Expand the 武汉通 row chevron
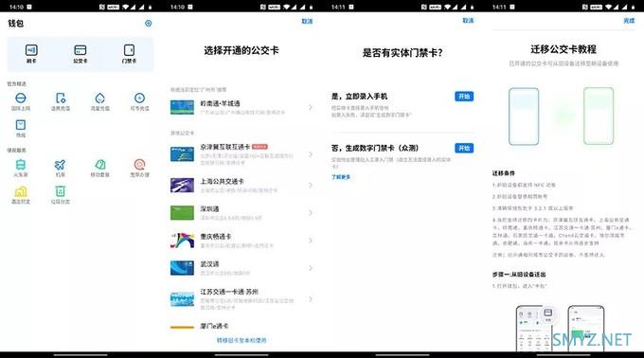The image size is (644, 358). coord(311,268)
